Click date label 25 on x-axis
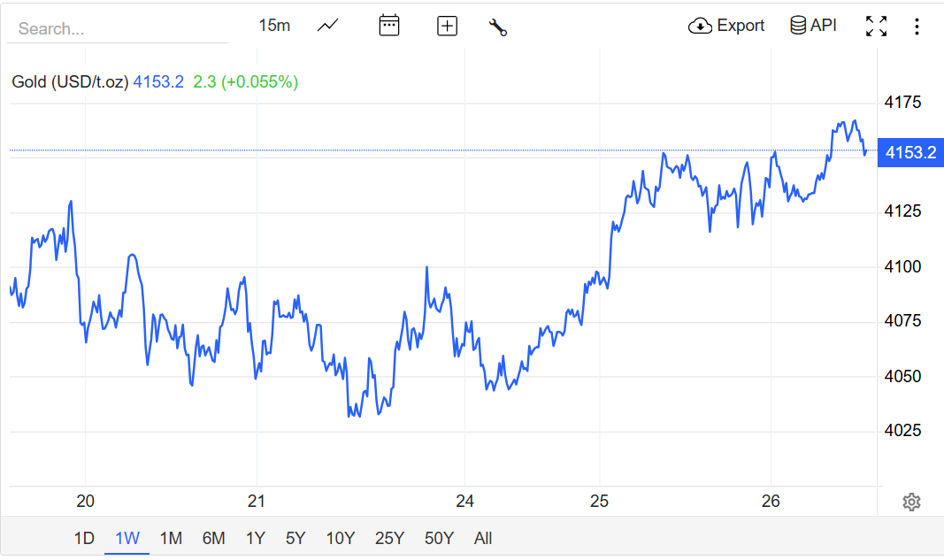The image size is (944, 560). 600,501
